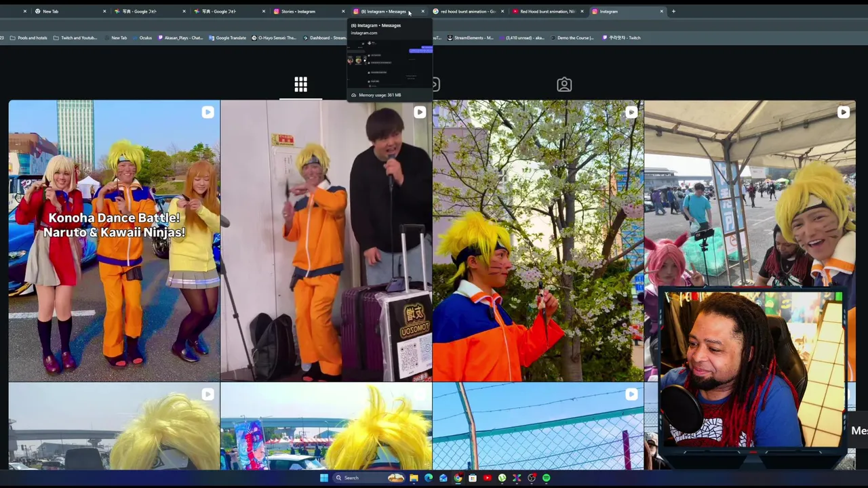Open Microsoft Store from the taskbar
This screenshot has width=868, height=488.
click(473, 478)
